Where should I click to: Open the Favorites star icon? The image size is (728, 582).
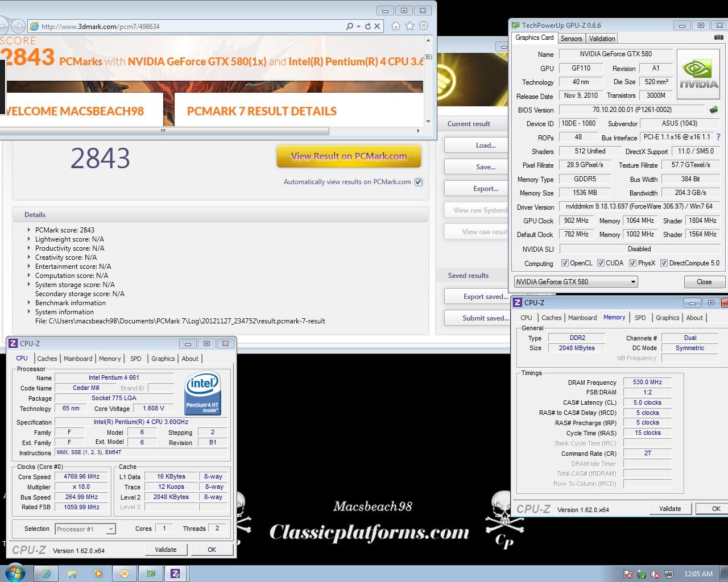point(409,26)
